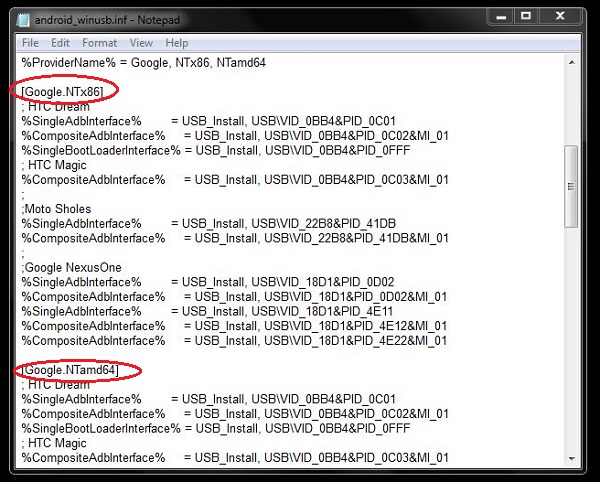
Task: Click the %ProviderName% = Google line
Action: [143, 63]
